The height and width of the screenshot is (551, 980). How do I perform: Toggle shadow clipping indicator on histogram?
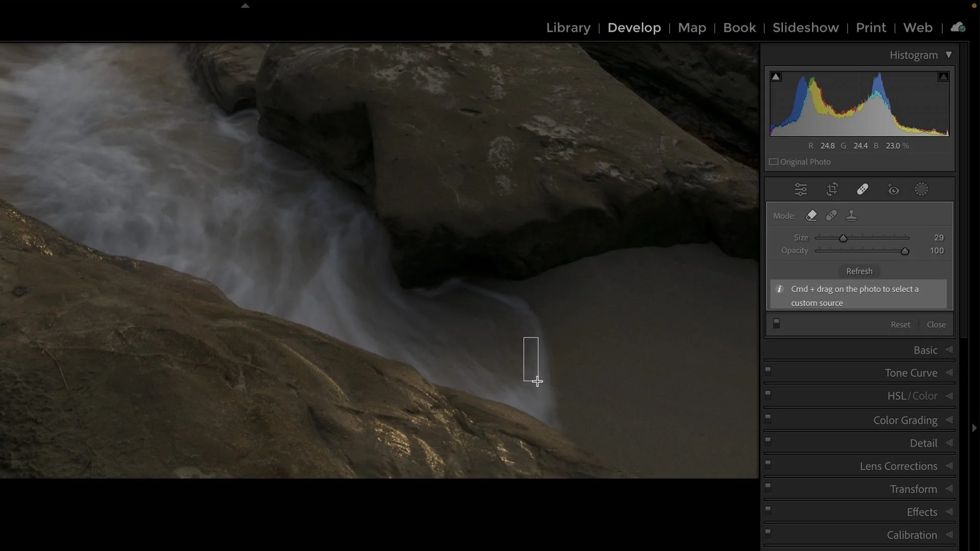(x=775, y=76)
